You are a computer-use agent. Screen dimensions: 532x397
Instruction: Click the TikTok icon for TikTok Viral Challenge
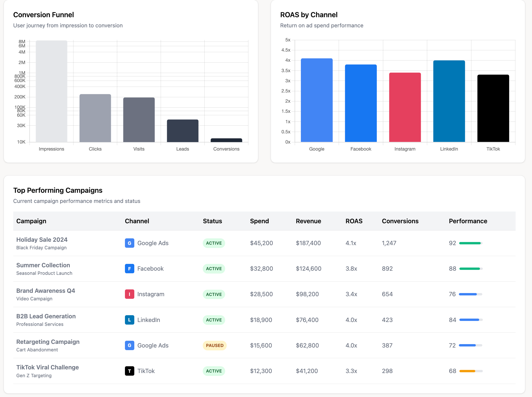click(129, 371)
